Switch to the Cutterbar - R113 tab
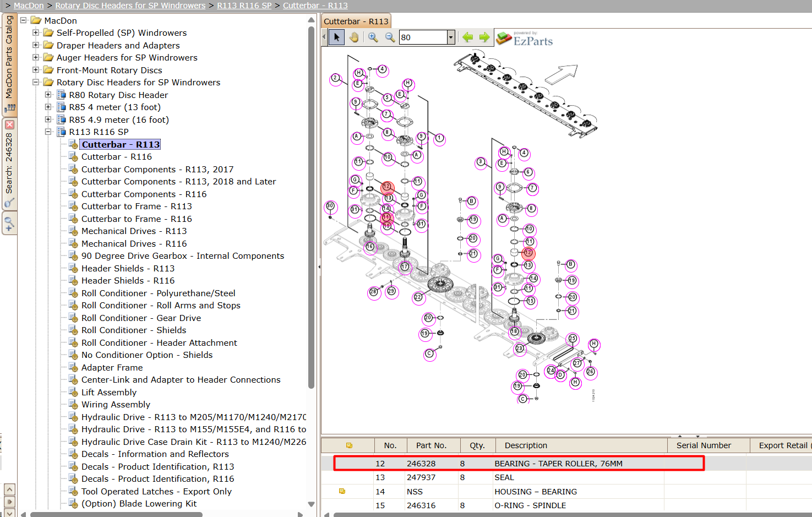This screenshot has height=517, width=812. click(356, 21)
